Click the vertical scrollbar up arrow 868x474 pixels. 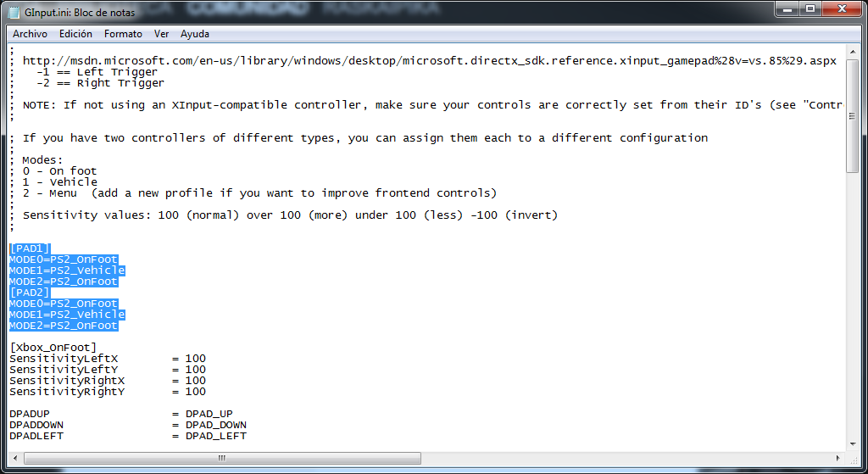852,52
